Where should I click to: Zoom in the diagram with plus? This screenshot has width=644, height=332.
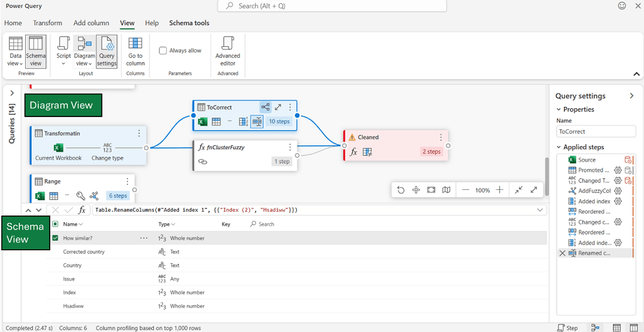(500, 190)
